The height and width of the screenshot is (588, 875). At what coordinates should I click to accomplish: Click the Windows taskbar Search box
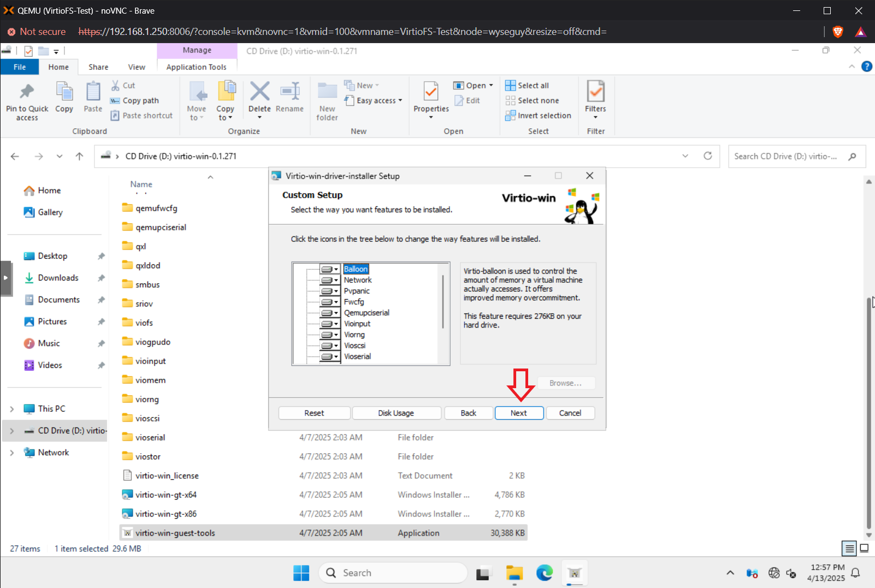click(x=393, y=573)
